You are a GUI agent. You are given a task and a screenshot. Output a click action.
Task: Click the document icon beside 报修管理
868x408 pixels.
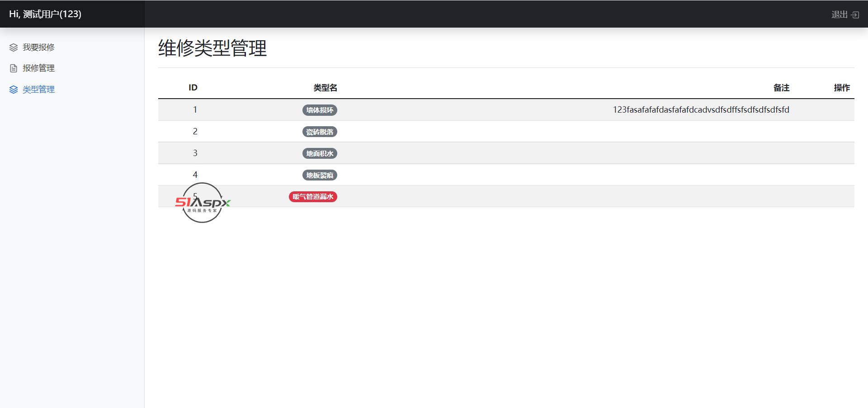tap(14, 68)
